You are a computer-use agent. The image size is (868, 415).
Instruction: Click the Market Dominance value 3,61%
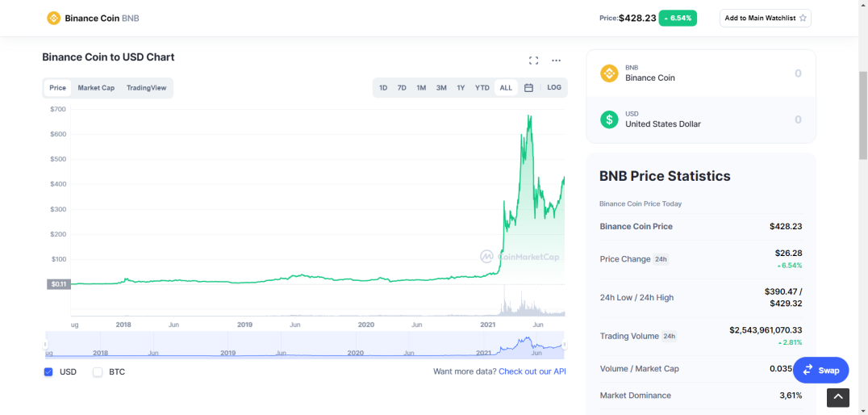coord(791,396)
